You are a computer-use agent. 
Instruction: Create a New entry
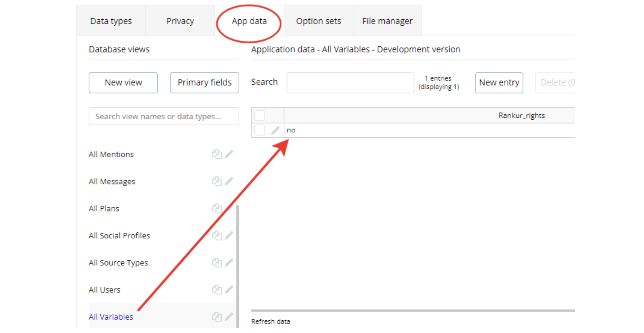click(x=499, y=83)
